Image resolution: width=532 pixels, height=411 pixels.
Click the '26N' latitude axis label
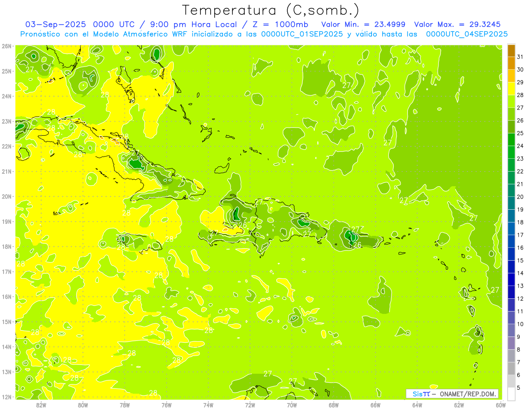coord(6,46)
